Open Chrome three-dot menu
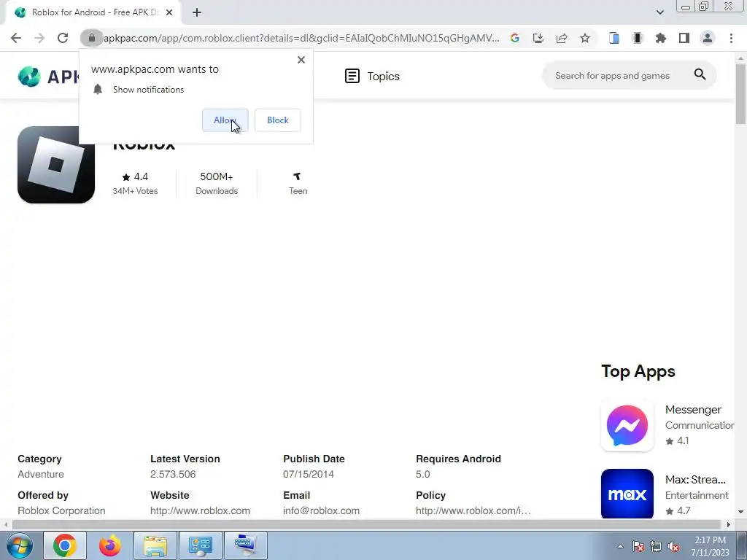This screenshot has height=560, width=747. 731,38
